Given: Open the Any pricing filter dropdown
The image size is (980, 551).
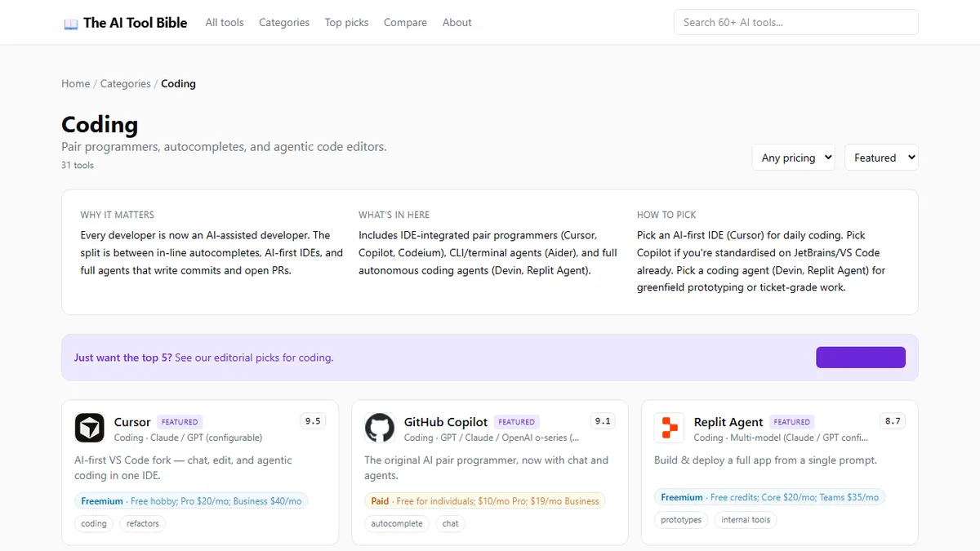Looking at the screenshot, I should (x=793, y=158).
